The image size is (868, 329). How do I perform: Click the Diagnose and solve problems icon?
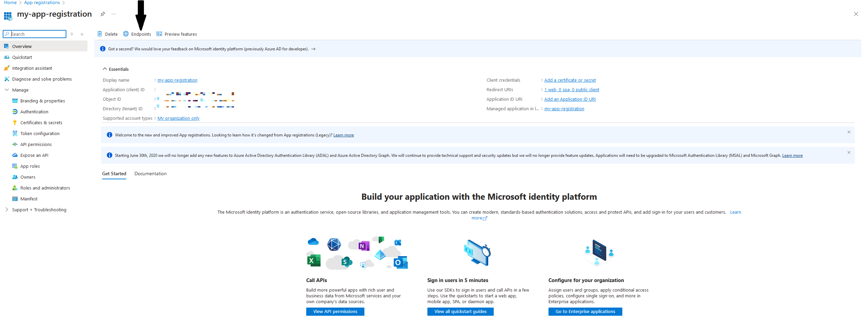6,79
